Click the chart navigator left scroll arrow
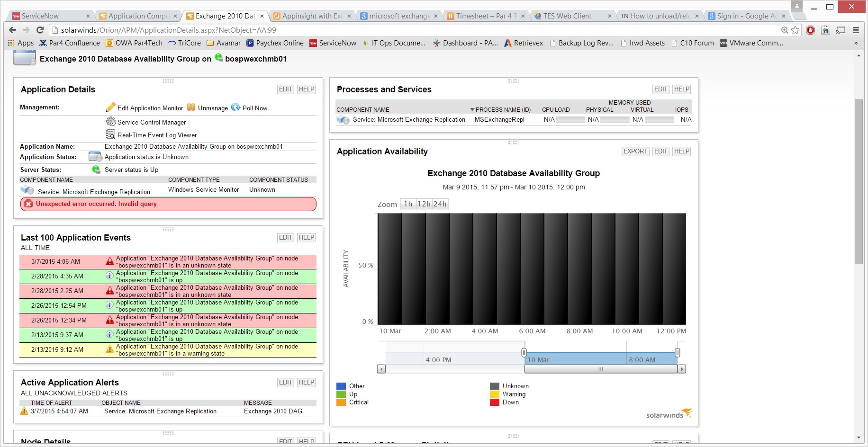 point(381,369)
